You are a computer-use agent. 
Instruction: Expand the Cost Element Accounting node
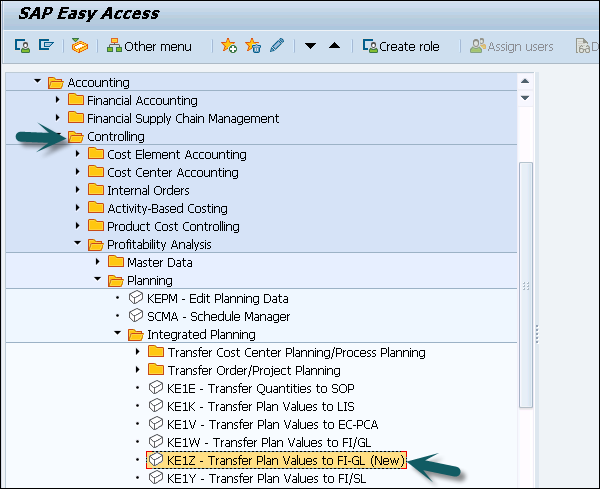pyautogui.click(x=78, y=154)
